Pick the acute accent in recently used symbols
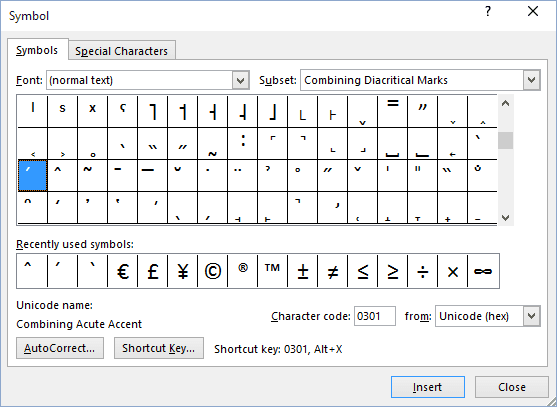The height and width of the screenshot is (407, 557). click(62, 271)
